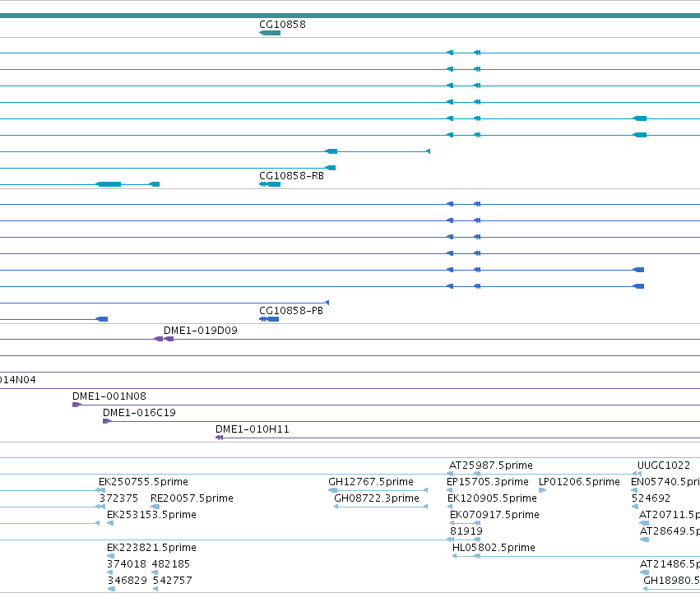Select the DME1-010H11 double-arrow glyph
Viewport: 700px width, 593px height.
point(219,438)
